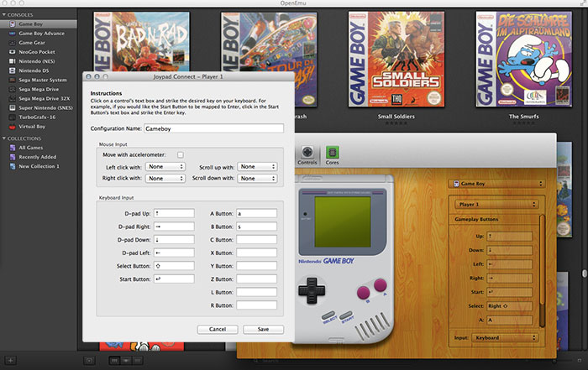Screen dimensions: 588x370
Task: Click the A button on Game Boy image
Action: coord(381,285)
